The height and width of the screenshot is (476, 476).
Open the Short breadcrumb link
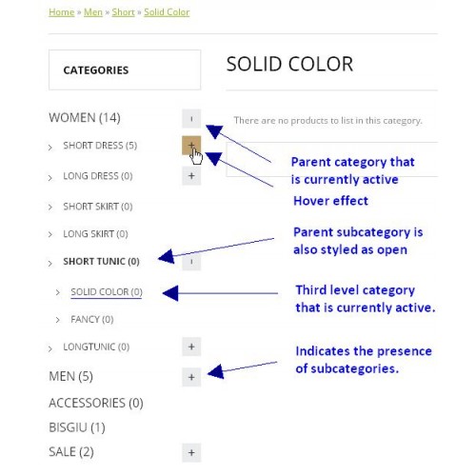pos(124,12)
